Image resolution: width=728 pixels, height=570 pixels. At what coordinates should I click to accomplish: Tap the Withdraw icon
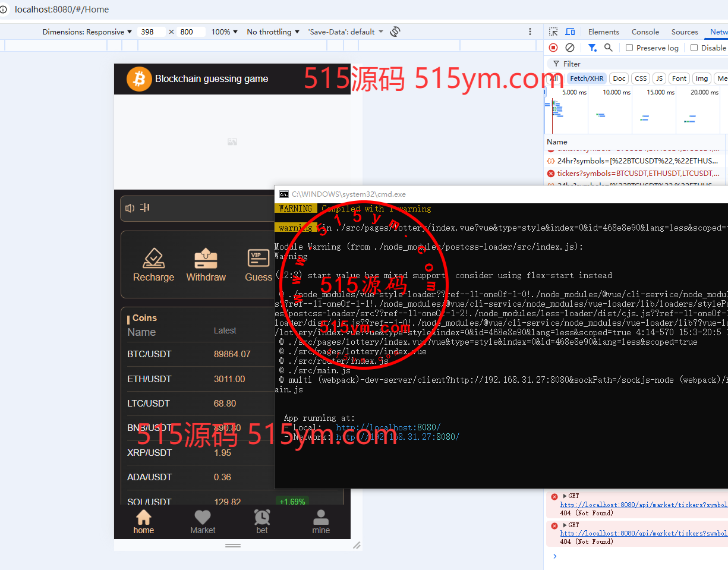coord(206,259)
